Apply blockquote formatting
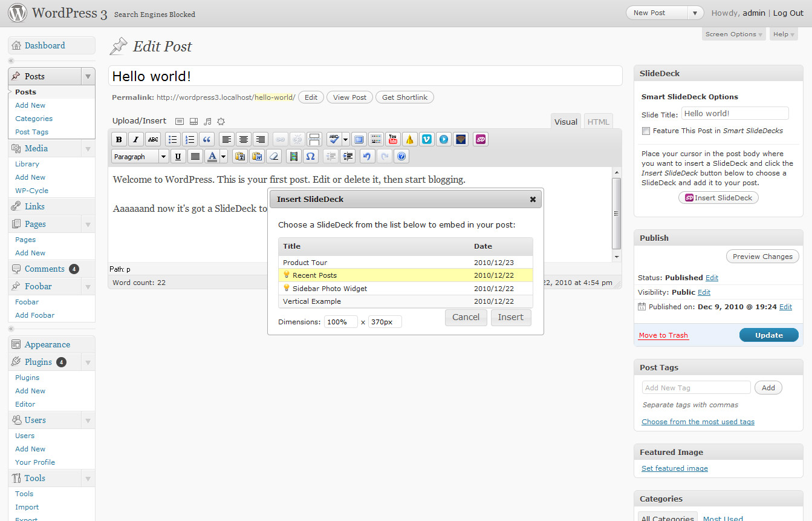812x521 pixels. [x=207, y=139]
